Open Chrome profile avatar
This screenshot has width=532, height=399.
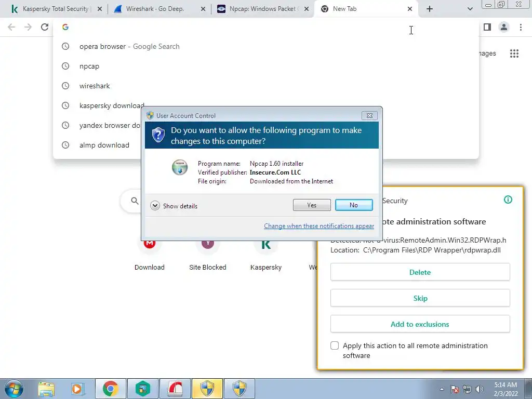pyautogui.click(x=504, y=27)
